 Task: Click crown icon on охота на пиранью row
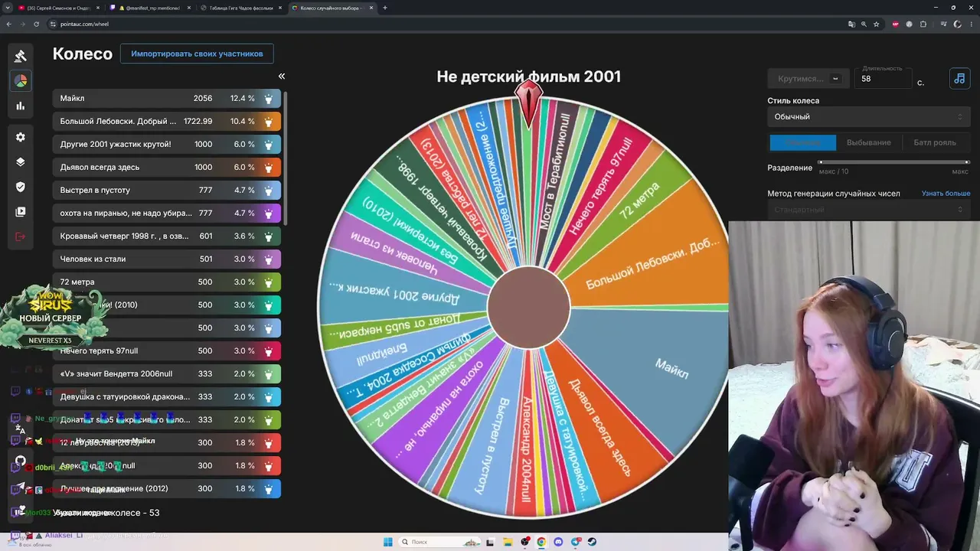click(x=269, y=213)
